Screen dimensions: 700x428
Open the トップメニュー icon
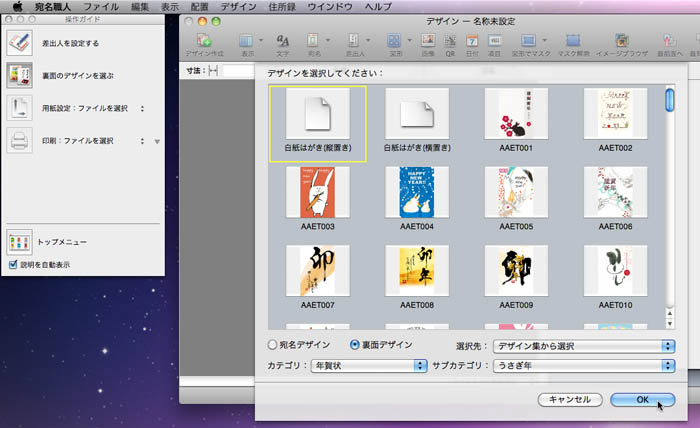(x=20, y=242)
